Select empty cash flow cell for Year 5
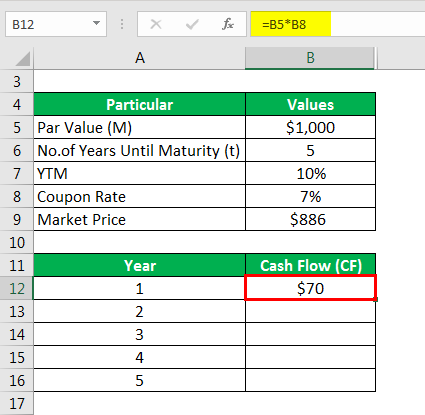 [x=310, y=380]
